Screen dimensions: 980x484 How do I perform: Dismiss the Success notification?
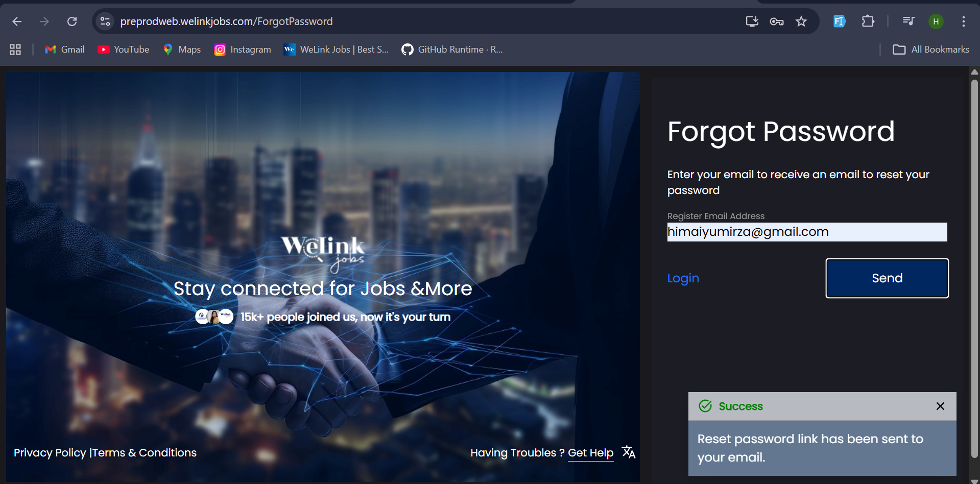click(x=940, y=406)
